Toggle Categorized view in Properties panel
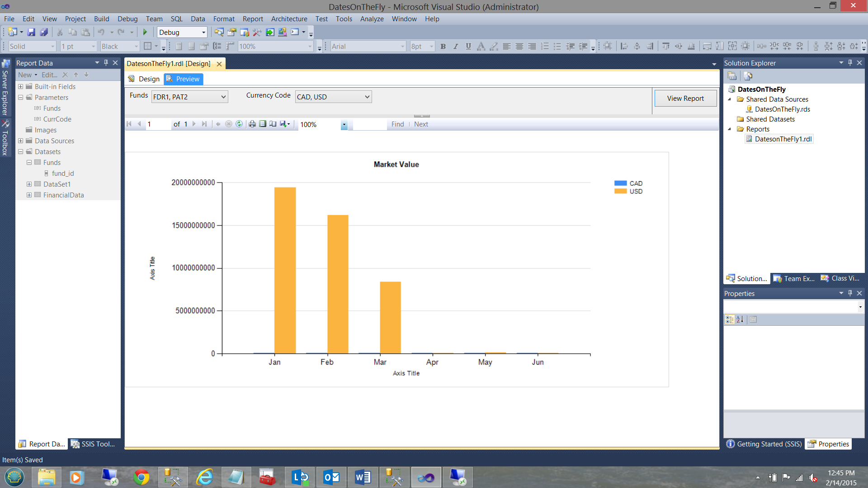Screen dimensions: 868x488 pyautogui.click(x=729, y=319)
